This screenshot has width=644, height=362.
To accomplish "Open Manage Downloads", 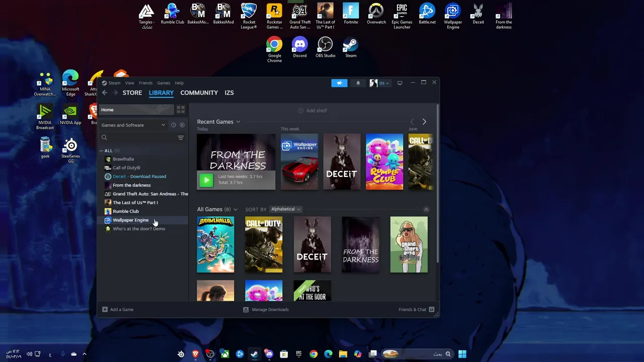I will pos(266,310).
